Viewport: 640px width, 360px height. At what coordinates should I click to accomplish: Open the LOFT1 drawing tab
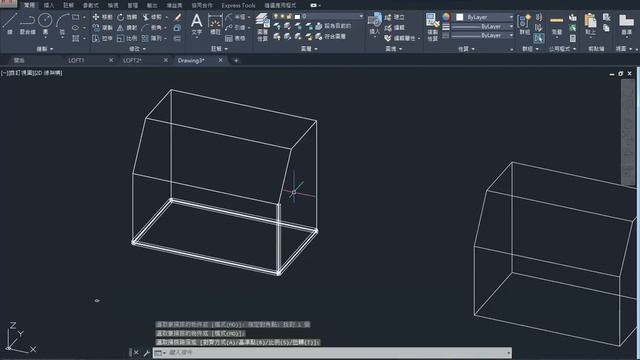[x=76, y=60]
